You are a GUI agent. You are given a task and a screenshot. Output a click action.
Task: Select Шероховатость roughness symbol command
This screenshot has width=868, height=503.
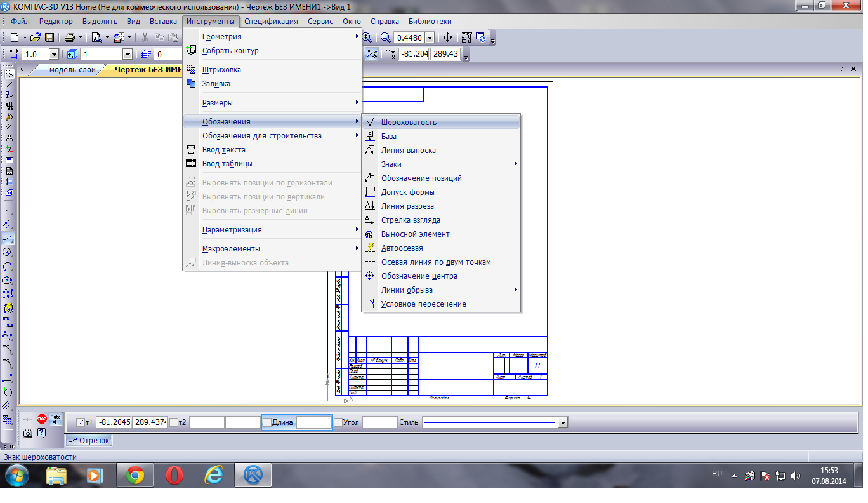click(x=441, y=123)
